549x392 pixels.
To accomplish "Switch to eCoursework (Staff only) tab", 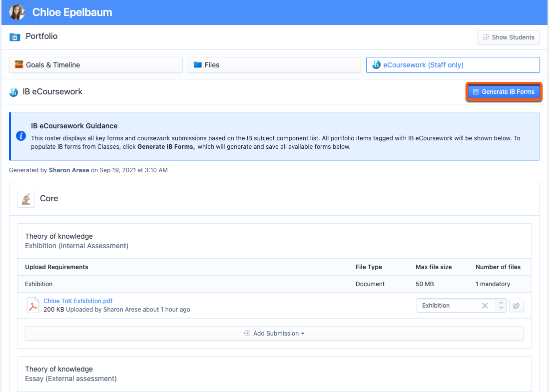I will [x=453, y=65].
